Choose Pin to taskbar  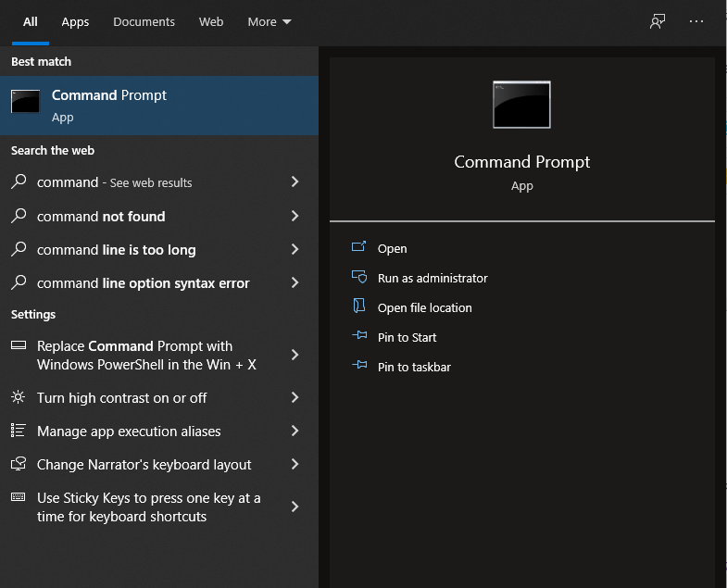pos(414,368)
